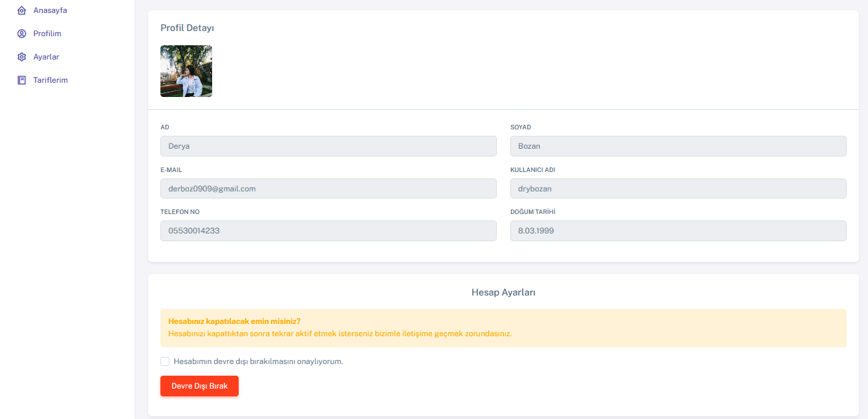Select the E-MAIL field with derboz0909@gmail.com

click(329, 188)
